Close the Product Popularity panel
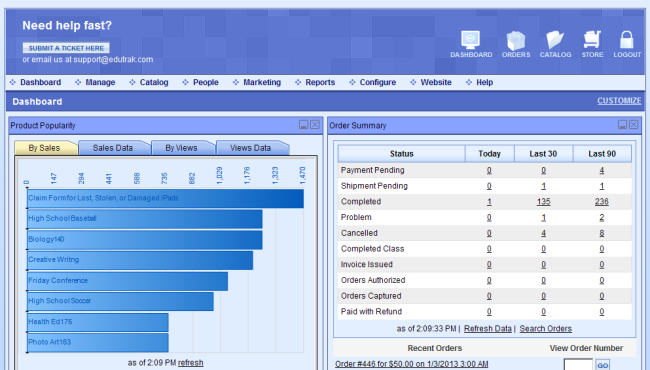This screenshot has height=370, width=650. (x=315, y=125)
